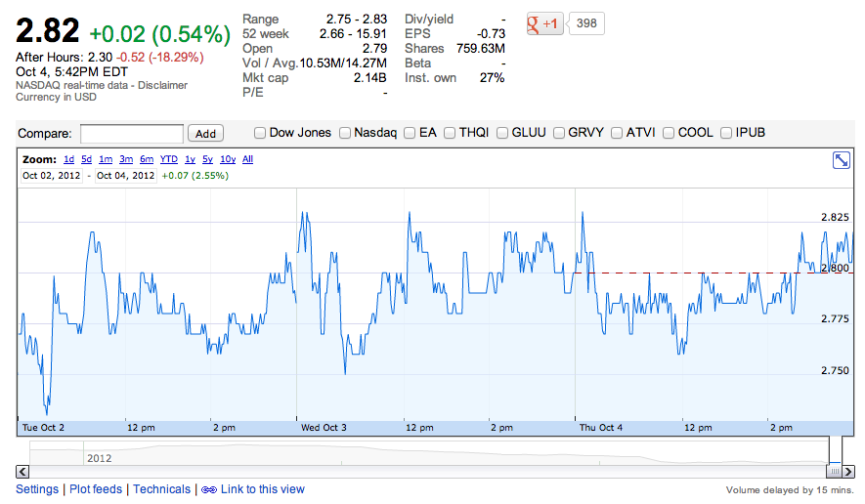Click the After Hours price 2.30
This screenshot has width=865, height=504.
point(100,58)
